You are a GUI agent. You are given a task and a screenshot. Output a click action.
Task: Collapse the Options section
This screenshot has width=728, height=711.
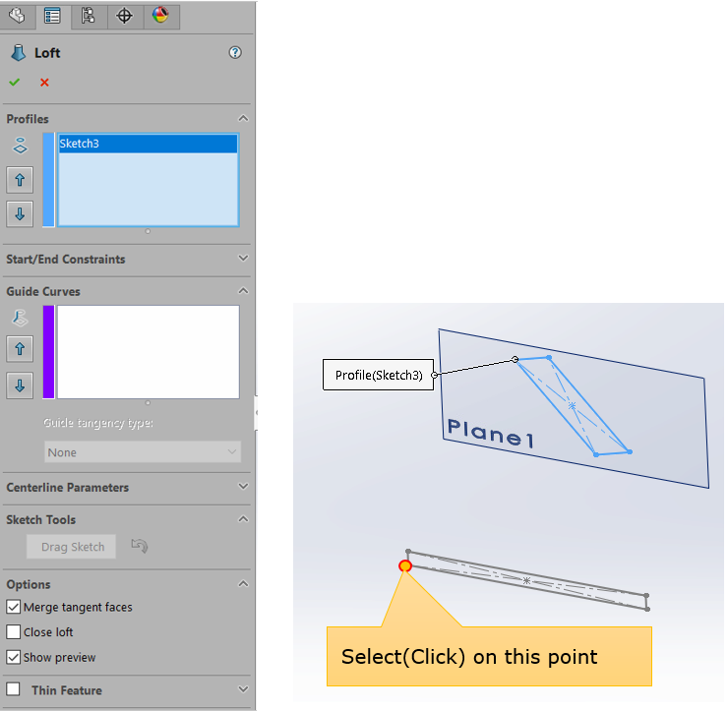[243, 584]
